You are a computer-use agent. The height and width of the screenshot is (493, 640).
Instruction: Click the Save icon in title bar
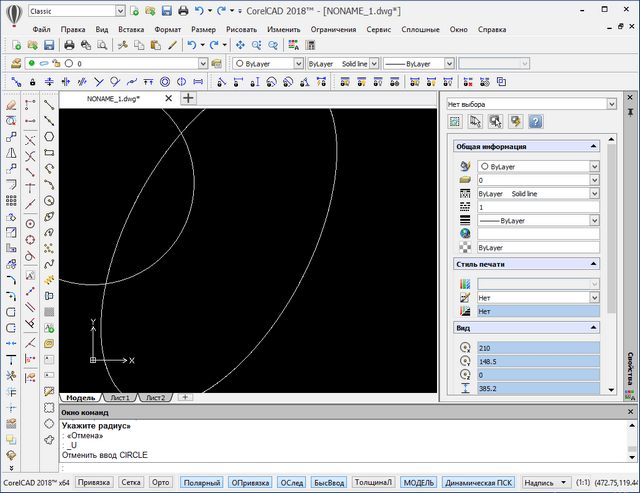[167, 10]
